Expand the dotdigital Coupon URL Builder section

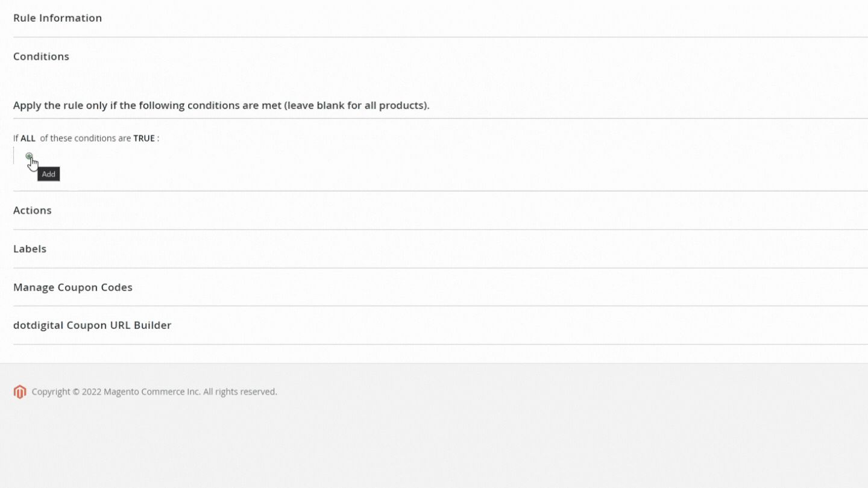tap(92, 325)
